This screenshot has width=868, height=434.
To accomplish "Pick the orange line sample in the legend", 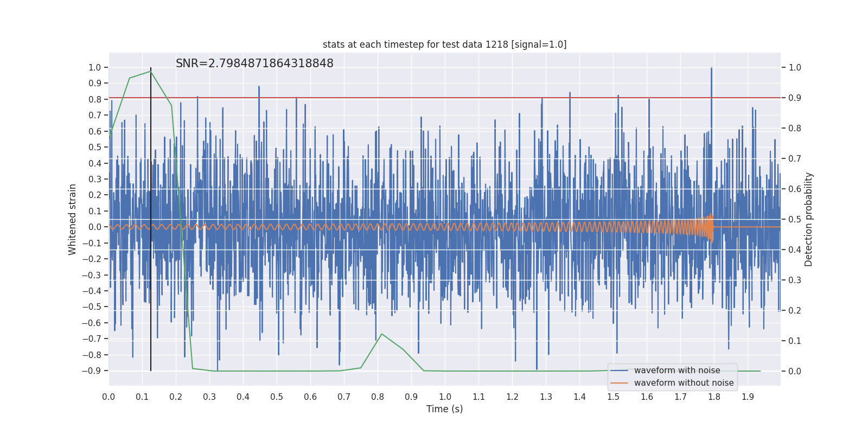I will pos(620,383).
